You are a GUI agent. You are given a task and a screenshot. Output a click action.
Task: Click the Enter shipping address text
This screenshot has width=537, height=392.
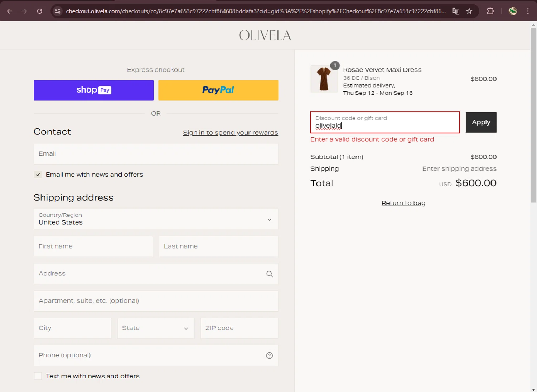pyautogui.click(x=459, y=169)
